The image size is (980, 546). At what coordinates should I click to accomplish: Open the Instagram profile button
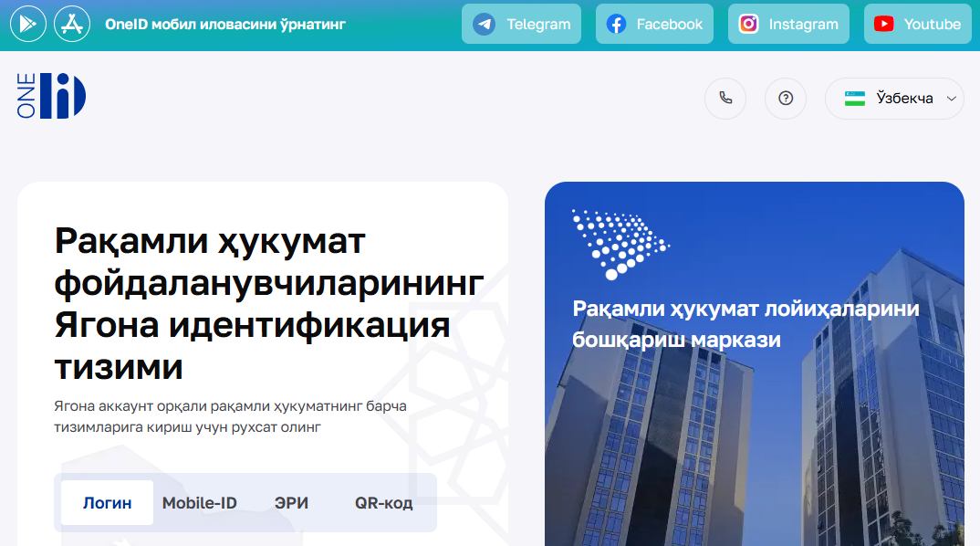[x=788, y=24]
